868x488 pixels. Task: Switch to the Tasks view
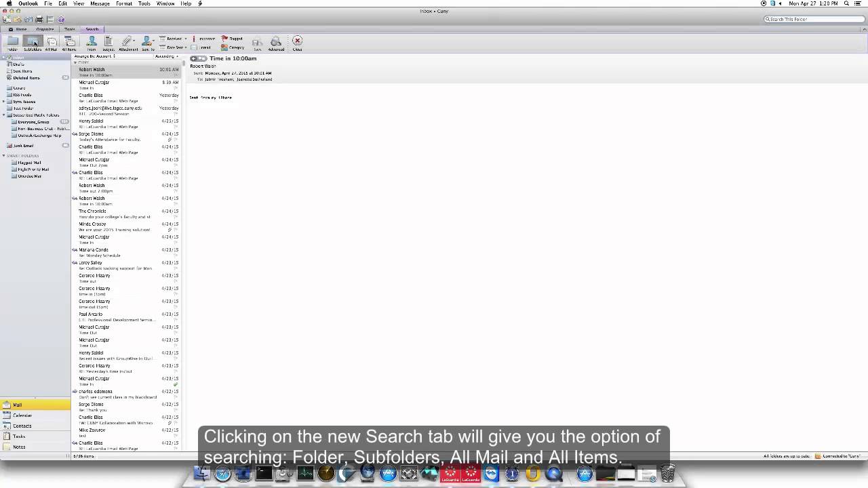point(35,436)
